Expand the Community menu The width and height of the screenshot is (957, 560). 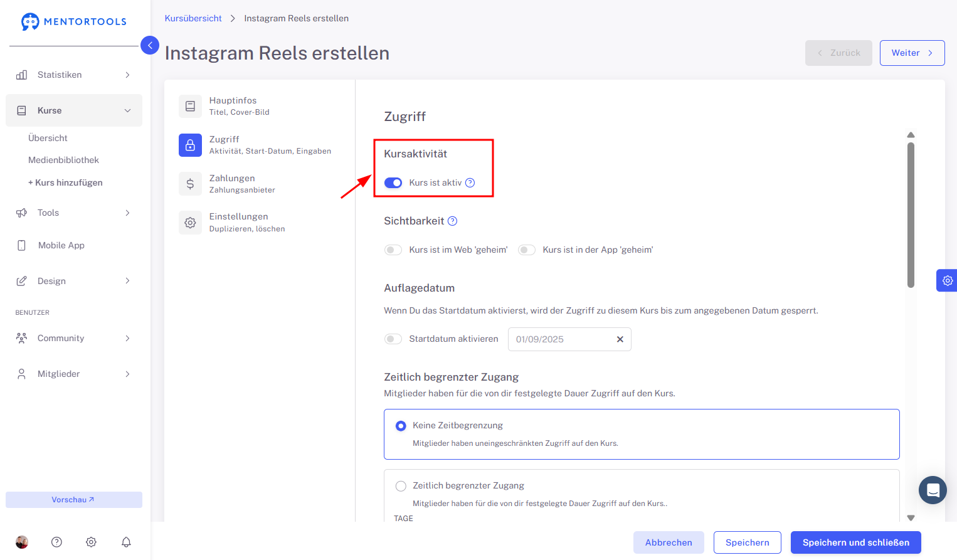point(74,338)
